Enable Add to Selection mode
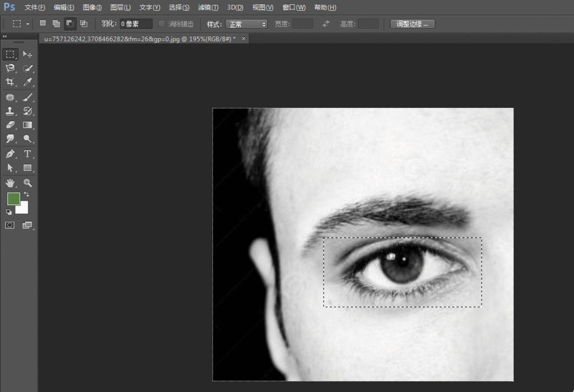The height and width of the screenshot is (392, 574). click(56, 23)
